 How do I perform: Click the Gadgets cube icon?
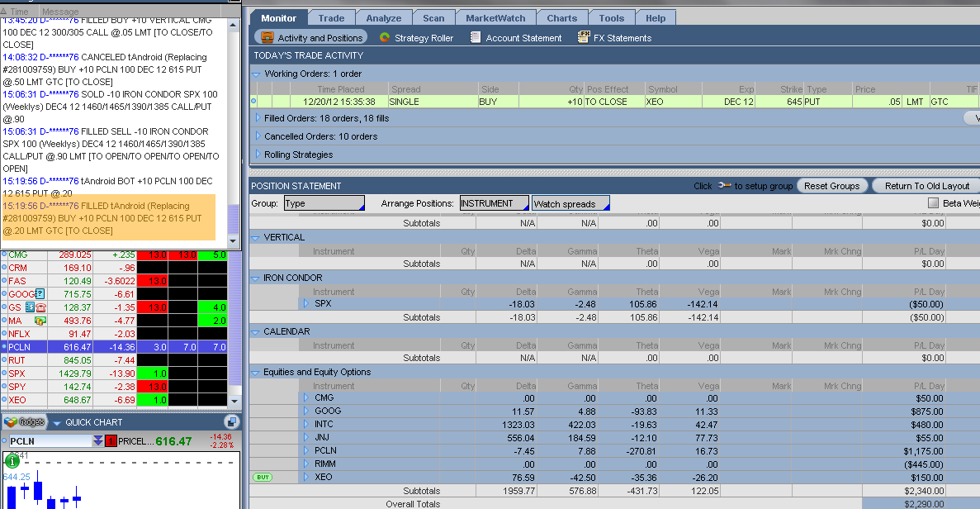pyautogui.click(x=11, y=422)
